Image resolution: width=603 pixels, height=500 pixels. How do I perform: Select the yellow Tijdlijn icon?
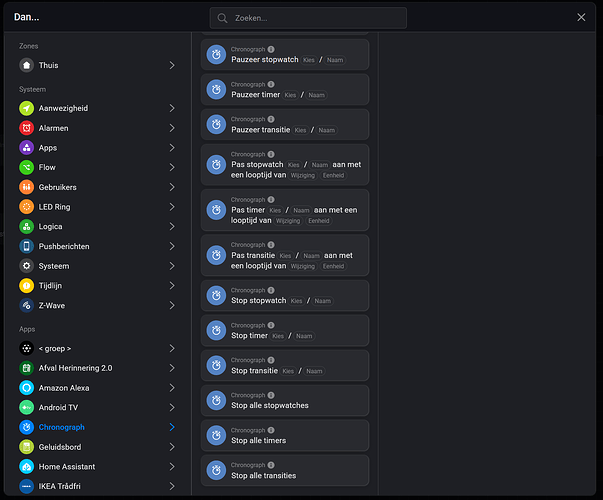27,286
